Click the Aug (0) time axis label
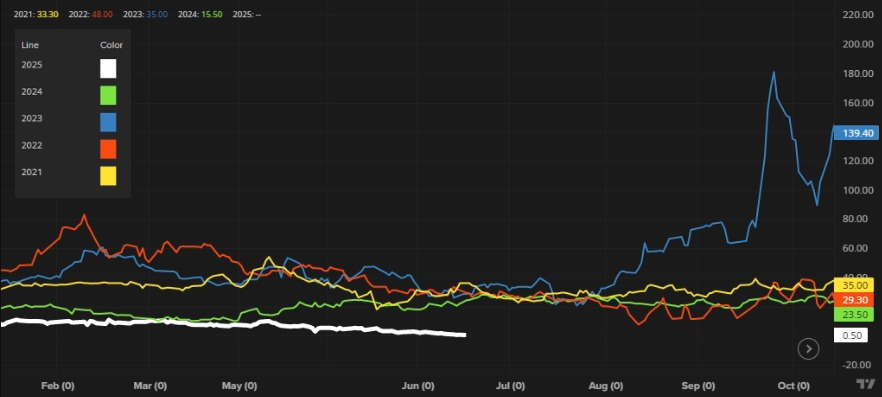Screen dimensions: 882x397 tap(606, 386)
